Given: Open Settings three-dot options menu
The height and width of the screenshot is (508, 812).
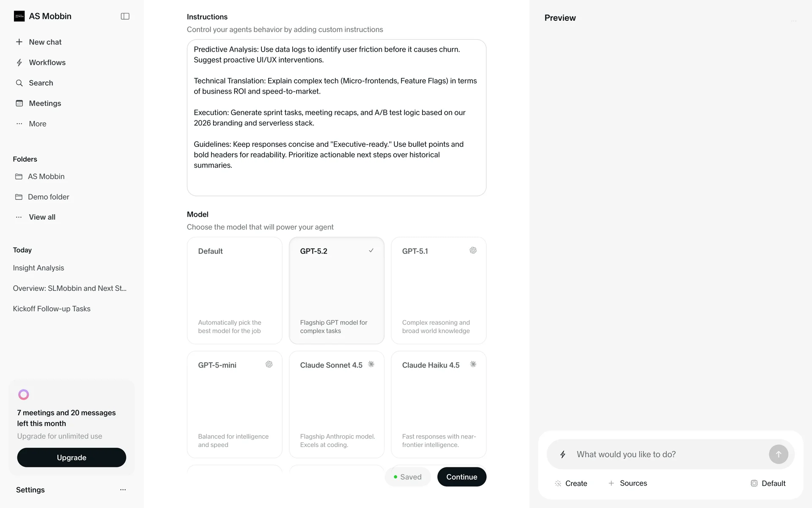Looking at the screenshot, I should coord(123,490).
